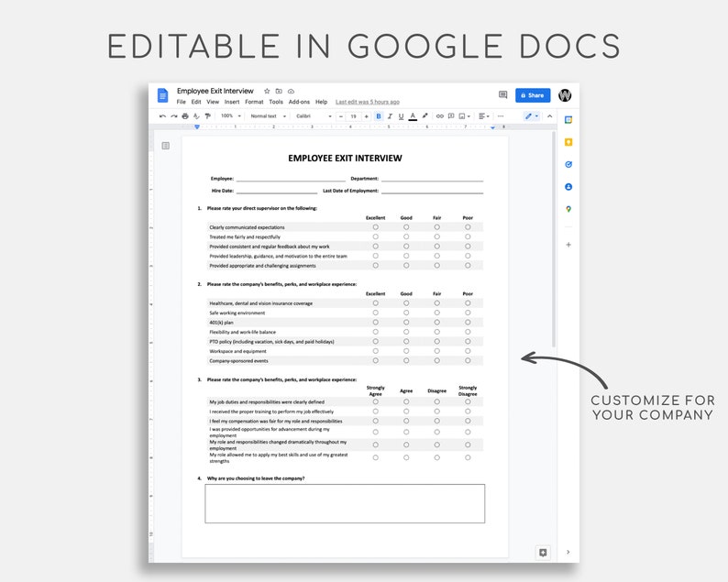Open the zoom 100% dropdown

tap(231, 116)
